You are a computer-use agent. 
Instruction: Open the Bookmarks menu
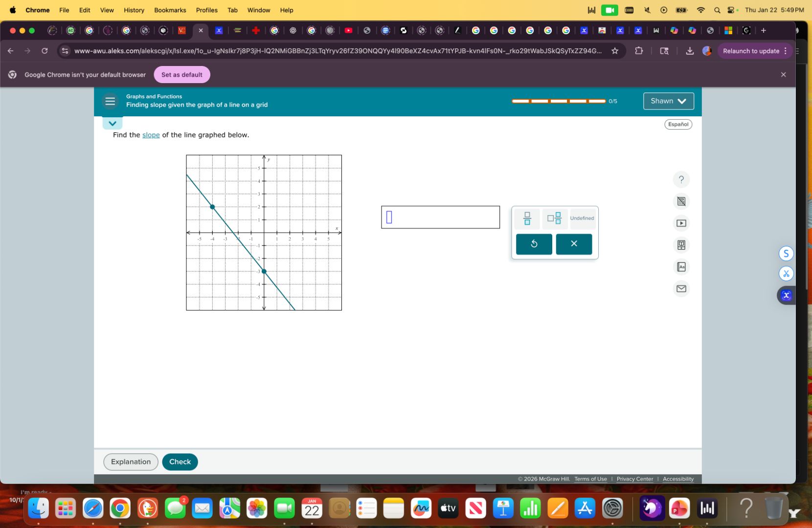pos(170,10)
